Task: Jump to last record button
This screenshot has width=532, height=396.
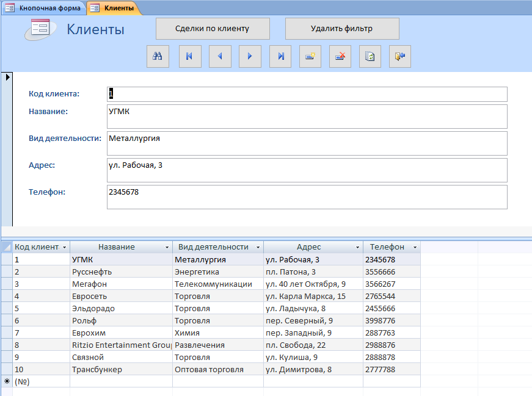Action: tap(280, 56)
